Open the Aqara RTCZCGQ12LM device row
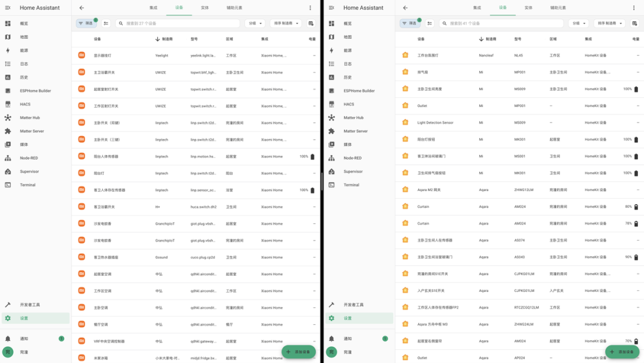The image size is (644, 363). (x=519, y=307)
